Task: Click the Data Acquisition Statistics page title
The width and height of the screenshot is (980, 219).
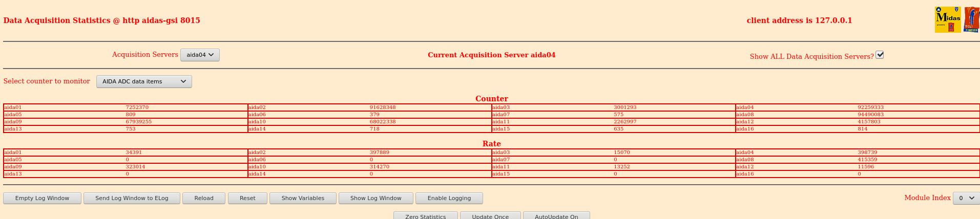Action: pos(102,20)
